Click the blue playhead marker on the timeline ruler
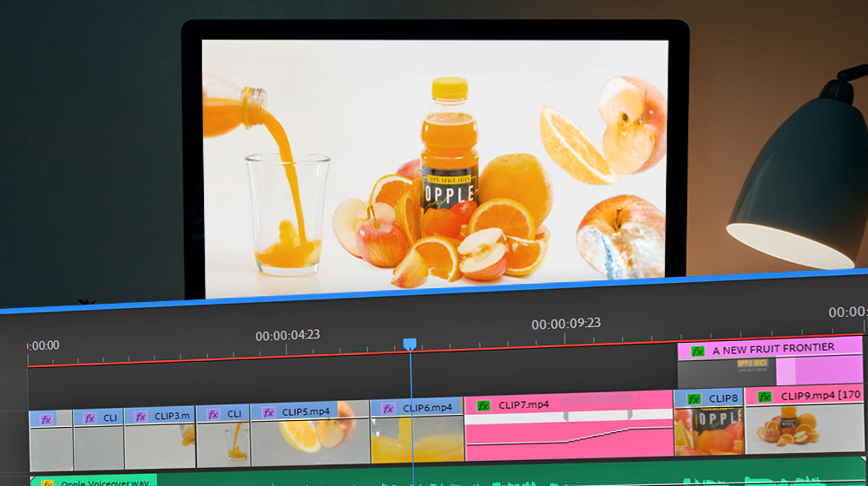This screenshot has height=486, width=868. (x=410, y=345)
